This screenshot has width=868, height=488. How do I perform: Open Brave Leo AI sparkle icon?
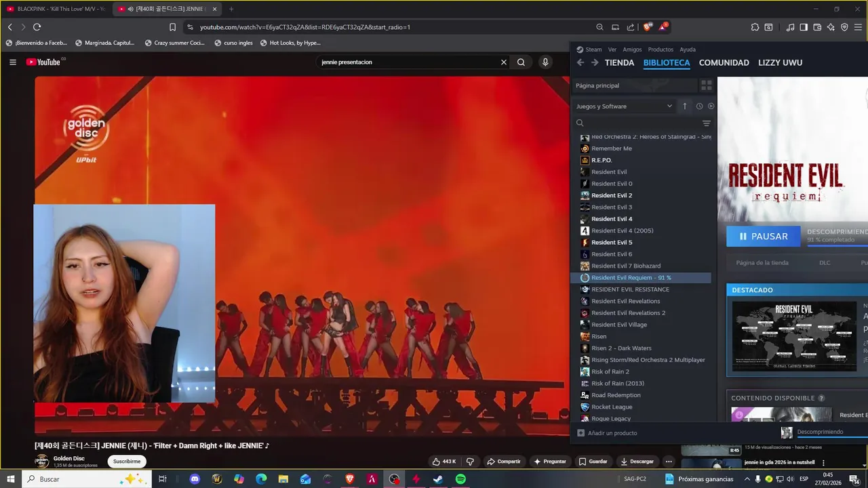[831, 27]
